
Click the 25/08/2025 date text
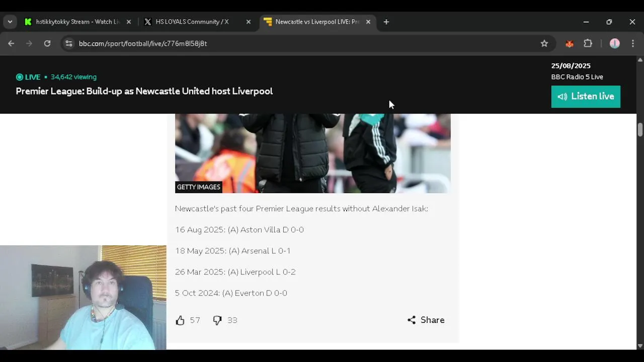tap(571, 66)
